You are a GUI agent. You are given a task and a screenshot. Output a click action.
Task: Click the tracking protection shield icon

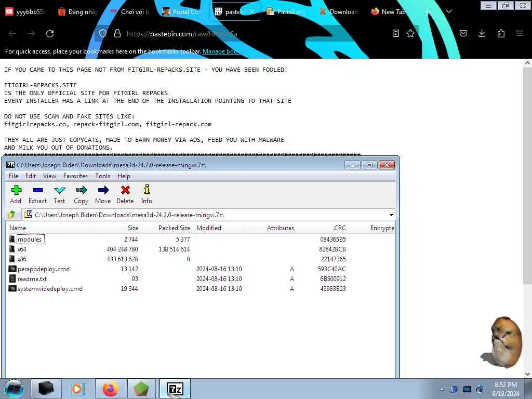tap(103, 34)
